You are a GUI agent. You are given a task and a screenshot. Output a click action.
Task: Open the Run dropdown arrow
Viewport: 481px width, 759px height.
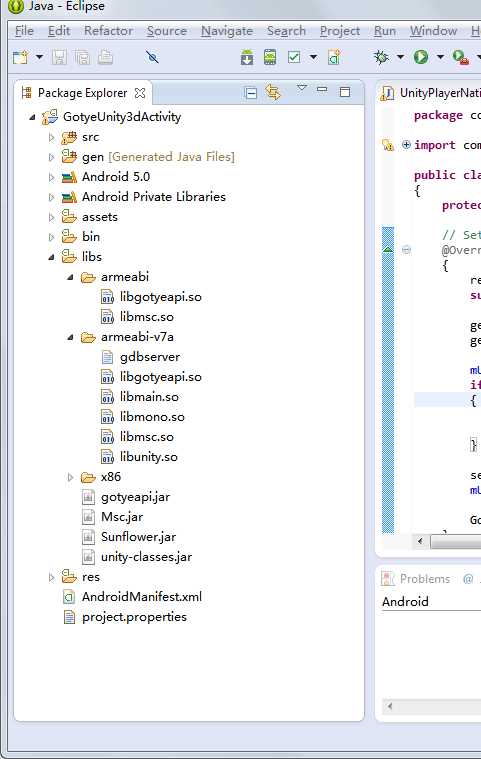point(440,58)
